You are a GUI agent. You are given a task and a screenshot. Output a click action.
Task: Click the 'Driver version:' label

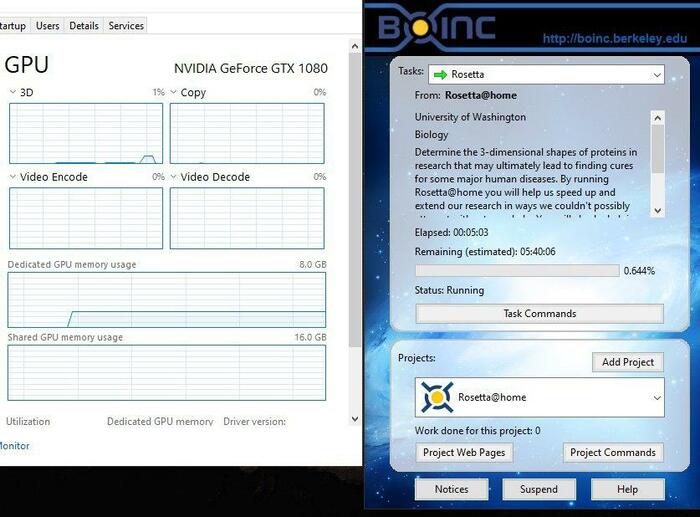(254, 421)
